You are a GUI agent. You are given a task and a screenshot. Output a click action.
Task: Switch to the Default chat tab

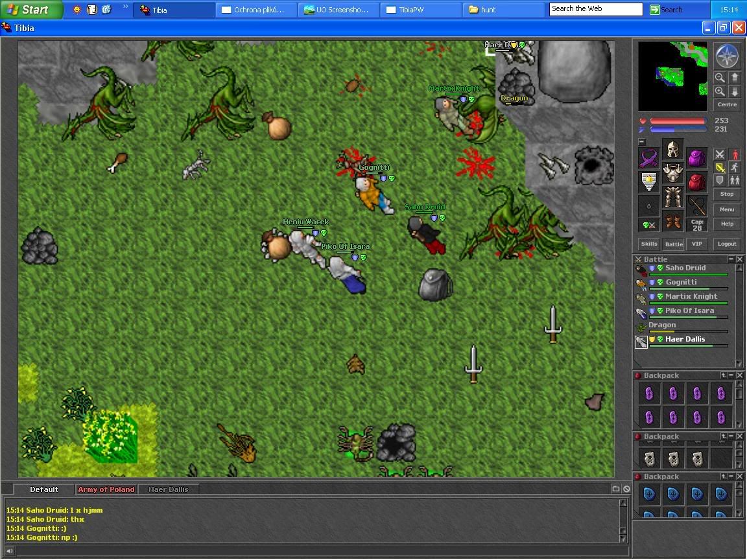pyautogui.click(x=44, y=489)
